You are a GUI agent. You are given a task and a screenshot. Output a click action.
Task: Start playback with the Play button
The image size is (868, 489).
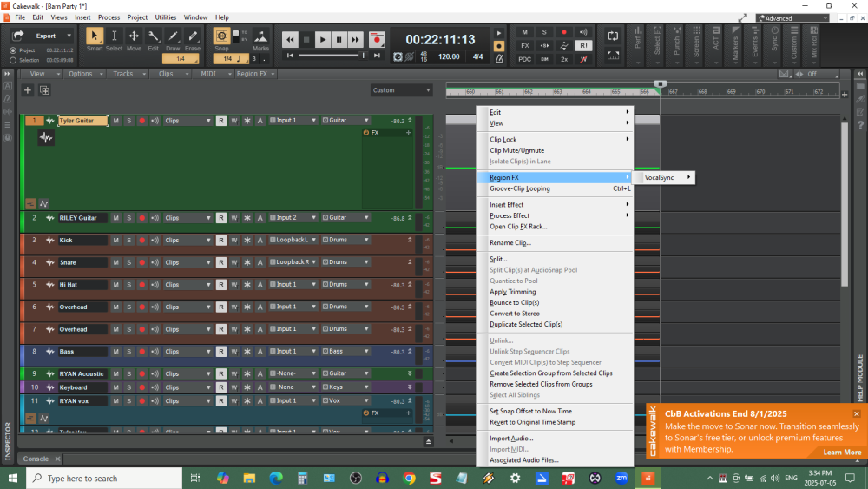tap(323, 39)
